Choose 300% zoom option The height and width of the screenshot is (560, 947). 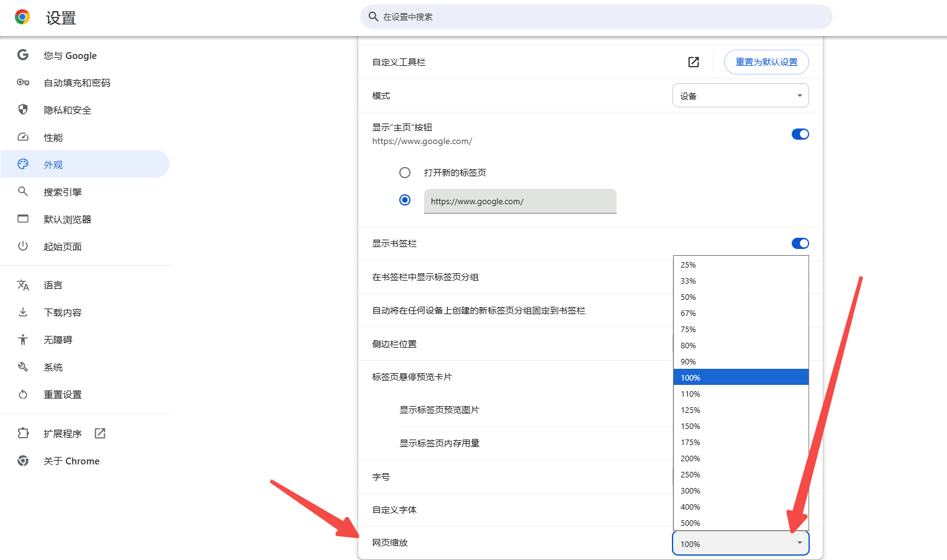click(x=741, y=490)
